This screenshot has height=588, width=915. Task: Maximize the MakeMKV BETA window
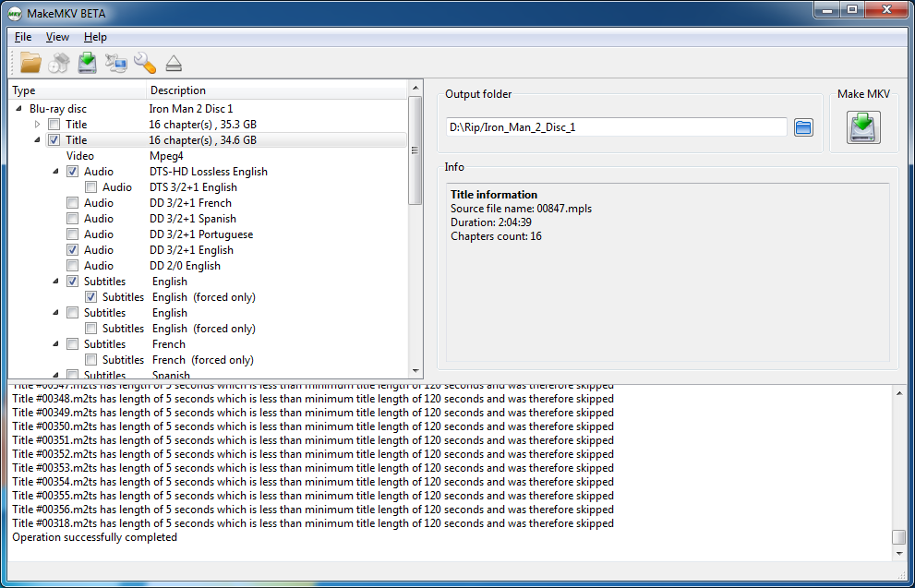[852, 10]
